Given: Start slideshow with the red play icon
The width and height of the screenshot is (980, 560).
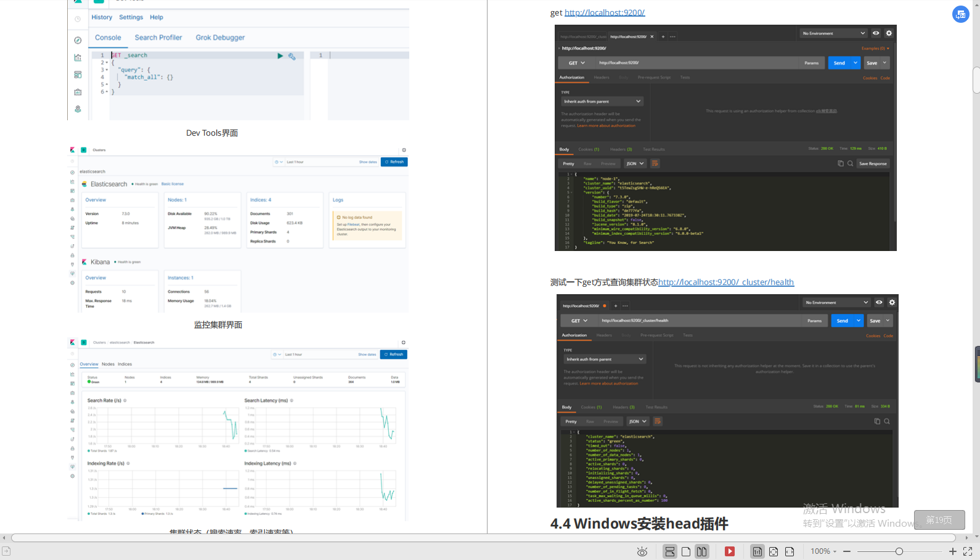Looking at the screenshot, I should click(730, 551).
